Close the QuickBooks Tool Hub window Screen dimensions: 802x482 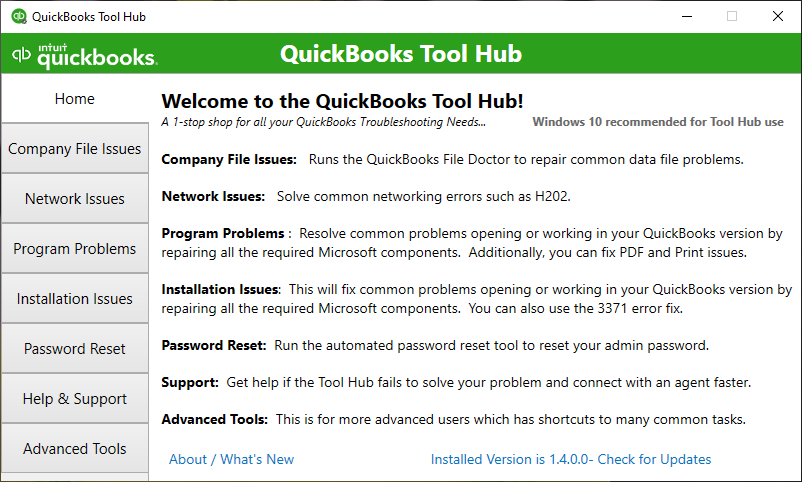point(777,16)
